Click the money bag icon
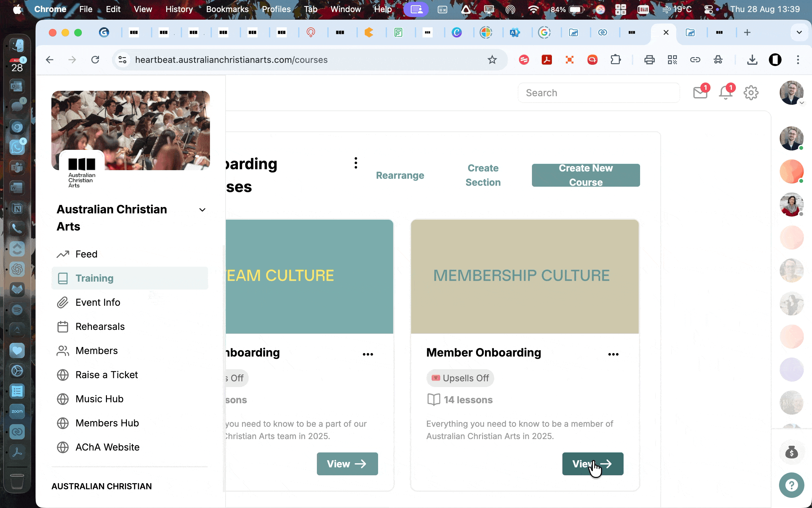The image size is (812, 508). (x=791, y=452)
